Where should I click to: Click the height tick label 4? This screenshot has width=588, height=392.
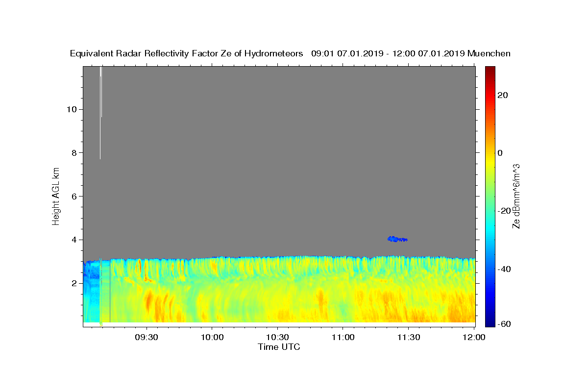pyautogui.click(x=74, y=240)
